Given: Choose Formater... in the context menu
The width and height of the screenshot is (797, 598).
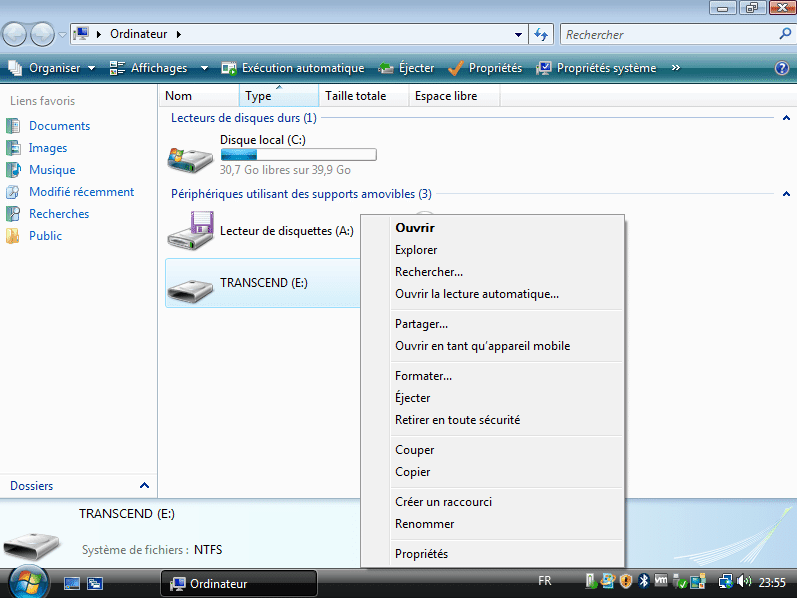Looking at the screenshot, I should [424, 376].
